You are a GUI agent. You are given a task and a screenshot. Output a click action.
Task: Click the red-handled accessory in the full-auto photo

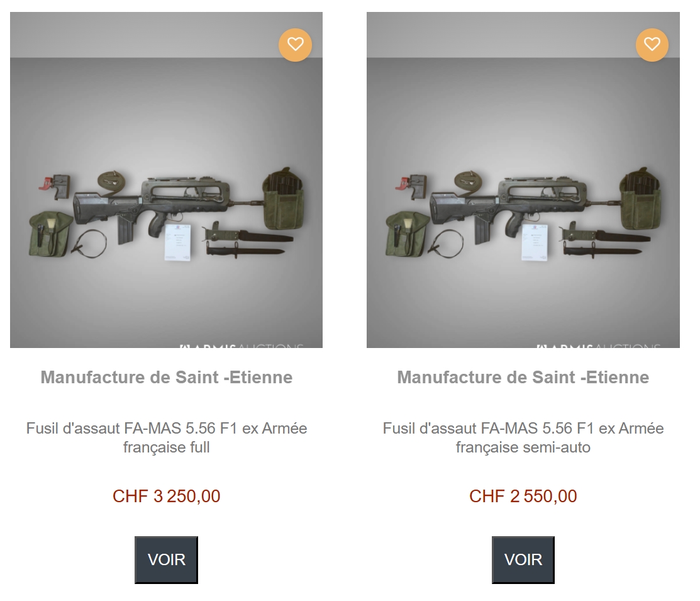point(45,185)
